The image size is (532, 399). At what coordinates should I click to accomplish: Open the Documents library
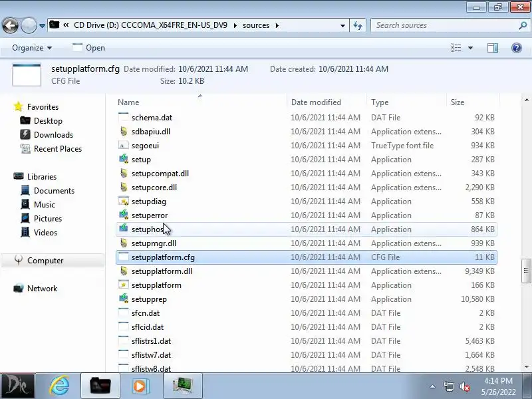[54, 191]
